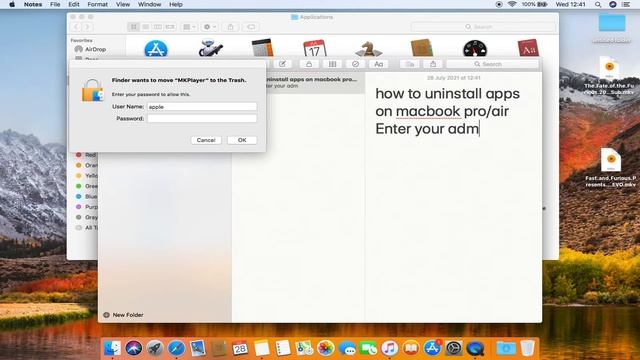Click OK in the password dialog
Image resolution: width=640 pixels, height=360 pixels.
[242, 140]
